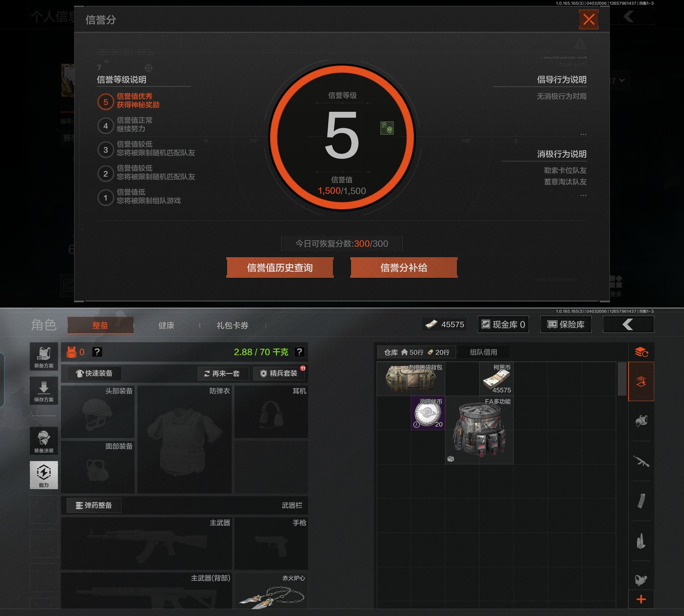Click 信誉分补给 button
This screenshot has height=616, width=684.
point(404,268)
